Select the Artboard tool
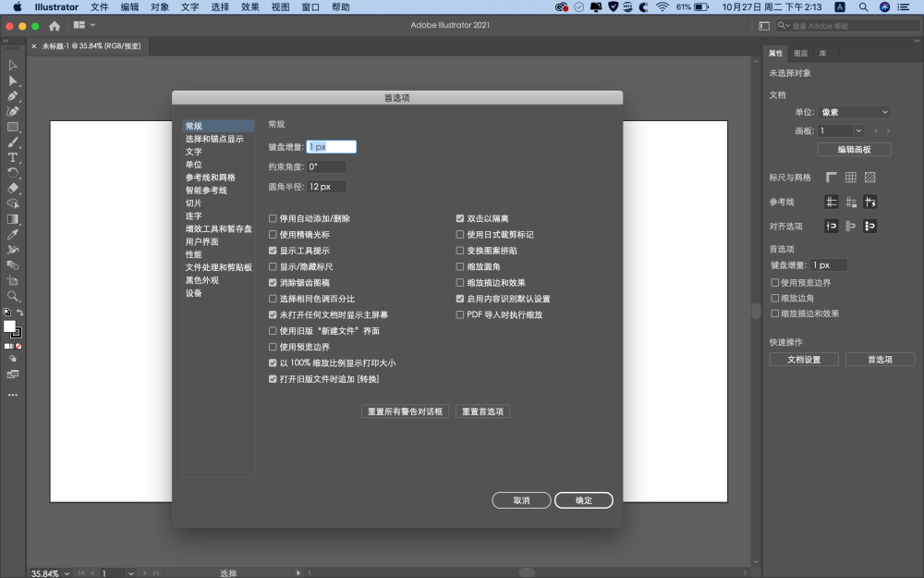This screenshot has height=578, width=924. pos(13,281)
